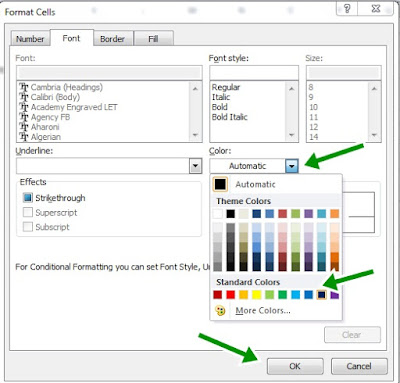Choose Bold font style
Screen dimensions: 400x383
coord(220,107)
